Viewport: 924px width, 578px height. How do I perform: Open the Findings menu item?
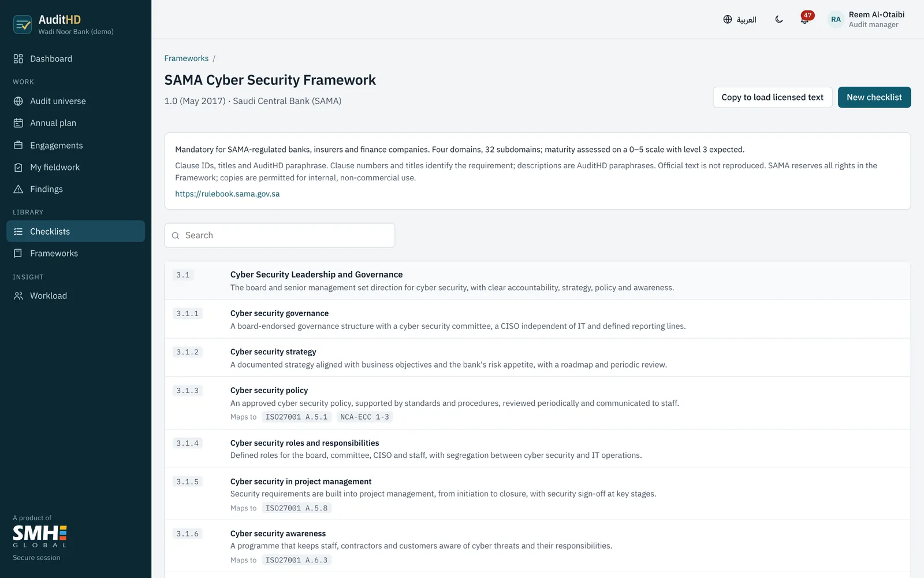pyautogui.click(x=76, y=189)
